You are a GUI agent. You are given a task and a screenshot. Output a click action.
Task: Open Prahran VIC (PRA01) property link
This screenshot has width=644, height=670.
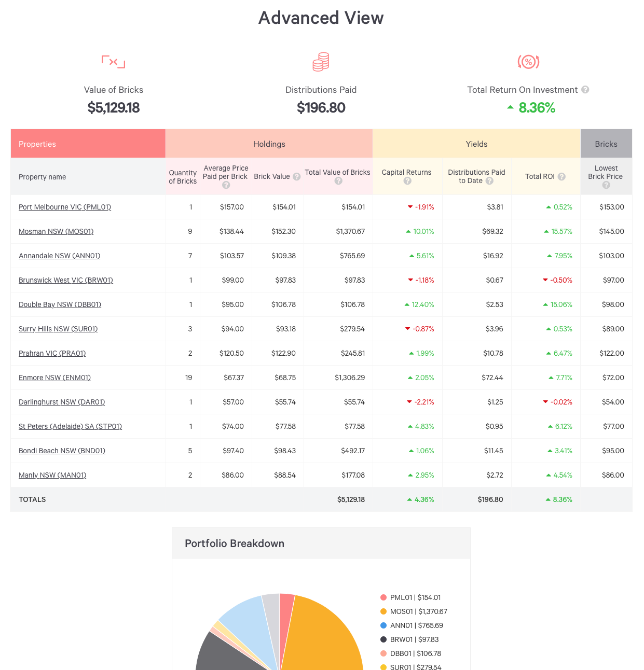pyautogui.click(x=52, y=353)
